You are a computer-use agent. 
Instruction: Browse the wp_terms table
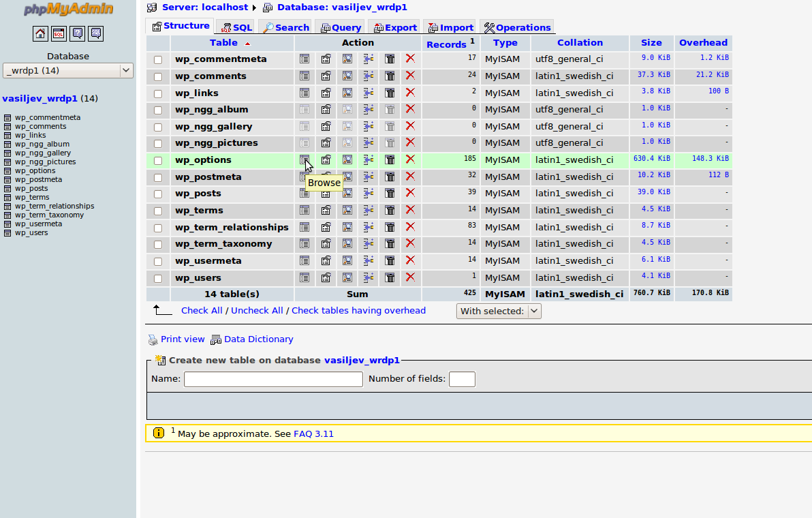[x=304, y=211]
